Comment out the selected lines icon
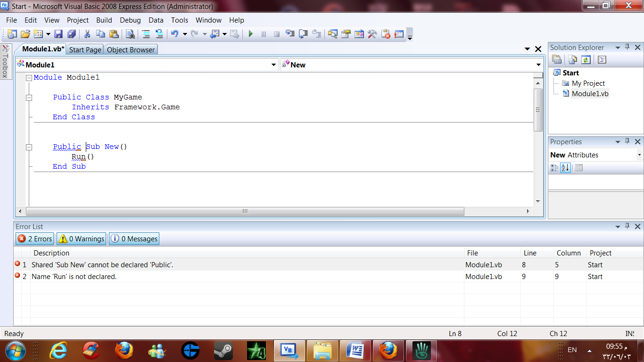Image resolution: width=644 pixels, height=362 pixels. coord(146,34)
